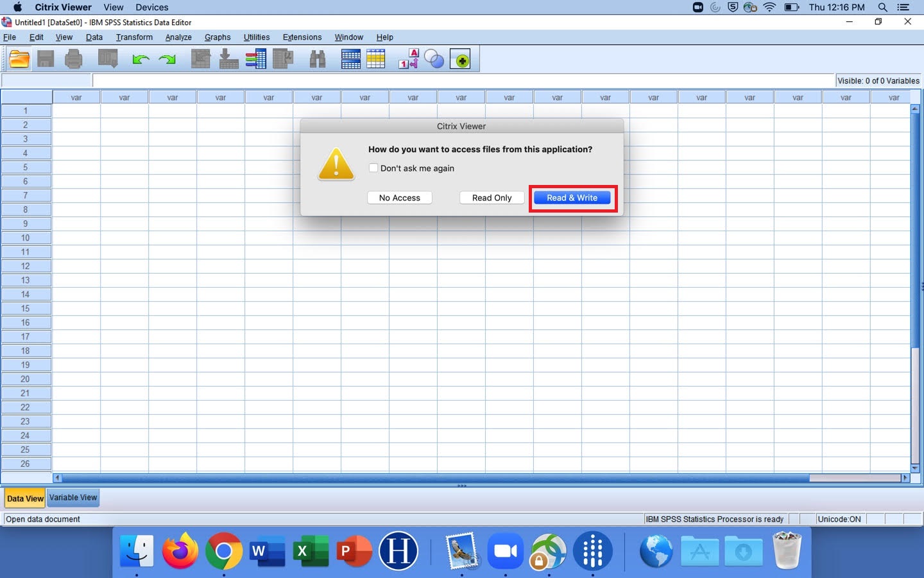Image resolution: width=924 pixels, height=578 pixels.
Task: Open the Window menu in SPSS
Action: (348, 37)
